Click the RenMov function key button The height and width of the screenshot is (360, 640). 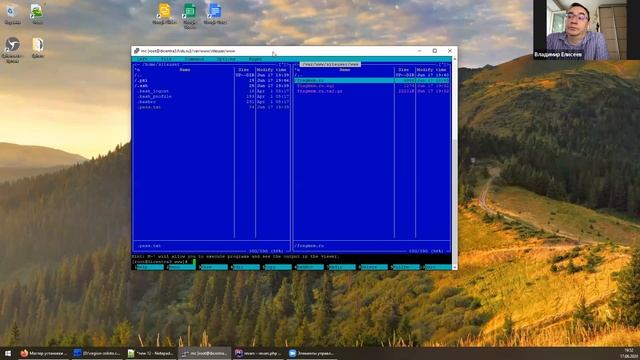click(310, 267)
